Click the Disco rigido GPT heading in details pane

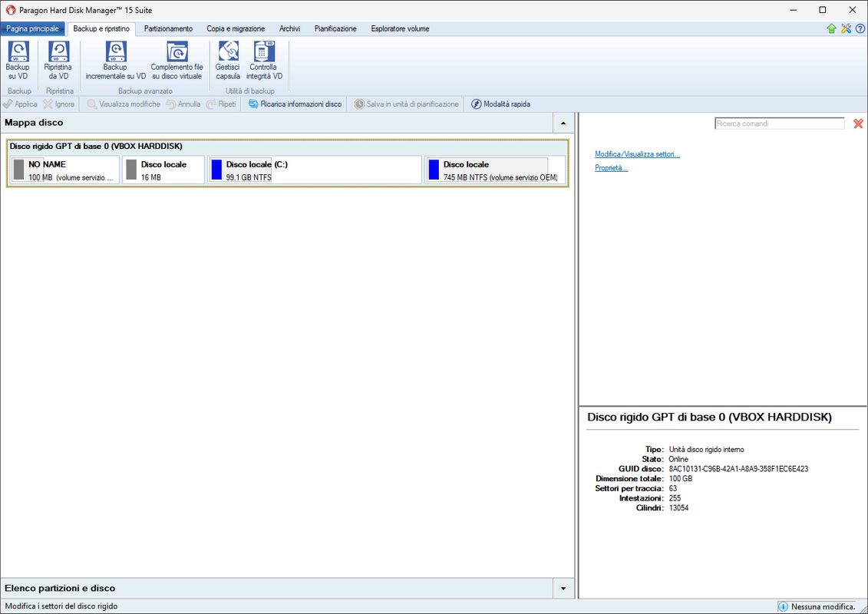tap(709, 418)
